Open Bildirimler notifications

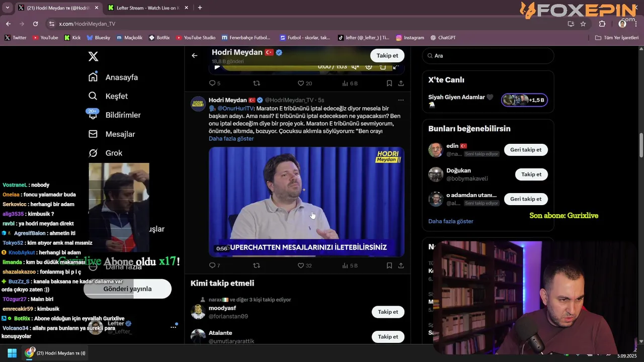coord(114,115)
